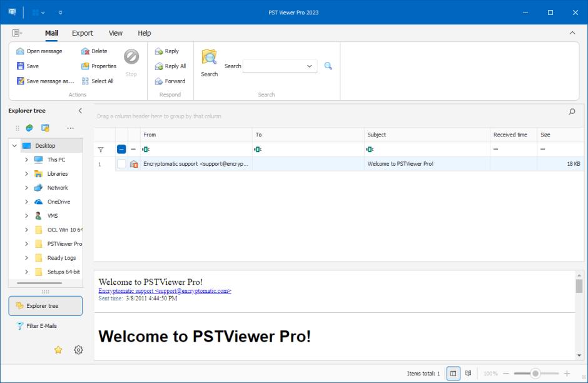
Task: Click the reading pane layout icon in status bar
Action: [454, 374]
